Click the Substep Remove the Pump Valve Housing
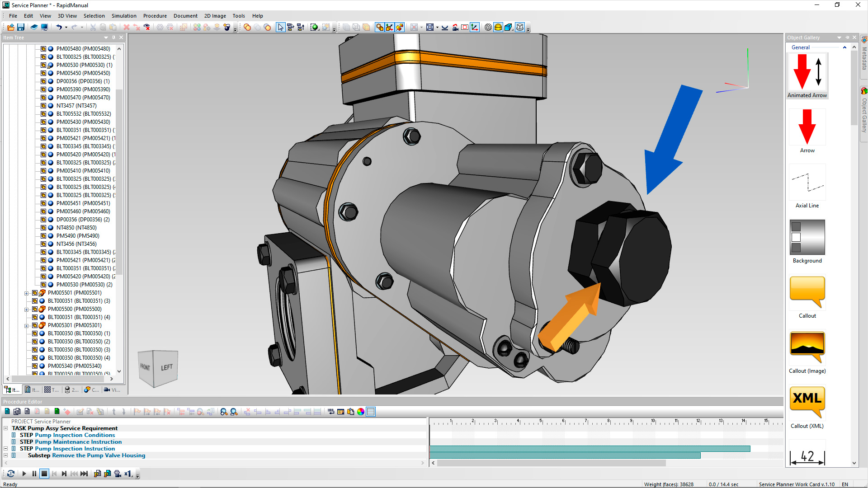The image size is (868, 488). [x=98, y=455]
